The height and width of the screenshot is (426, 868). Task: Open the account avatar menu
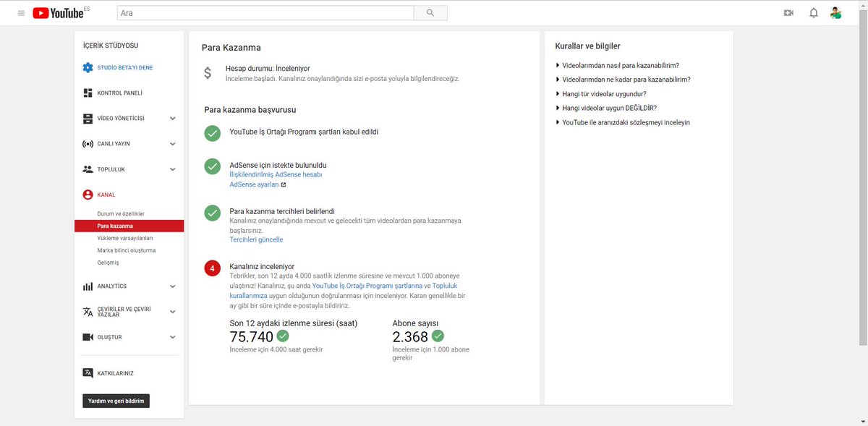836,13
